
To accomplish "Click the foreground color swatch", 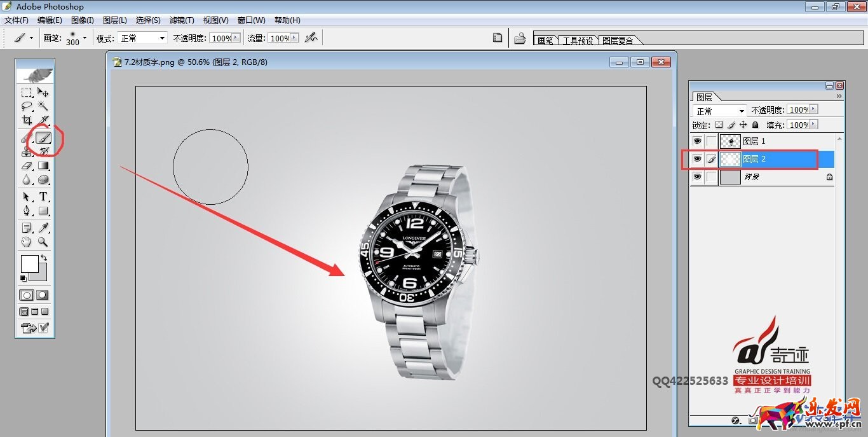I will click(x=29, y=264).
